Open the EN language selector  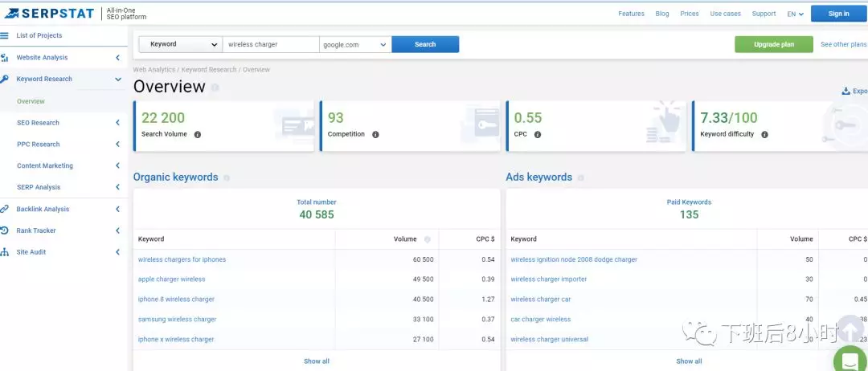pos(795,14)
